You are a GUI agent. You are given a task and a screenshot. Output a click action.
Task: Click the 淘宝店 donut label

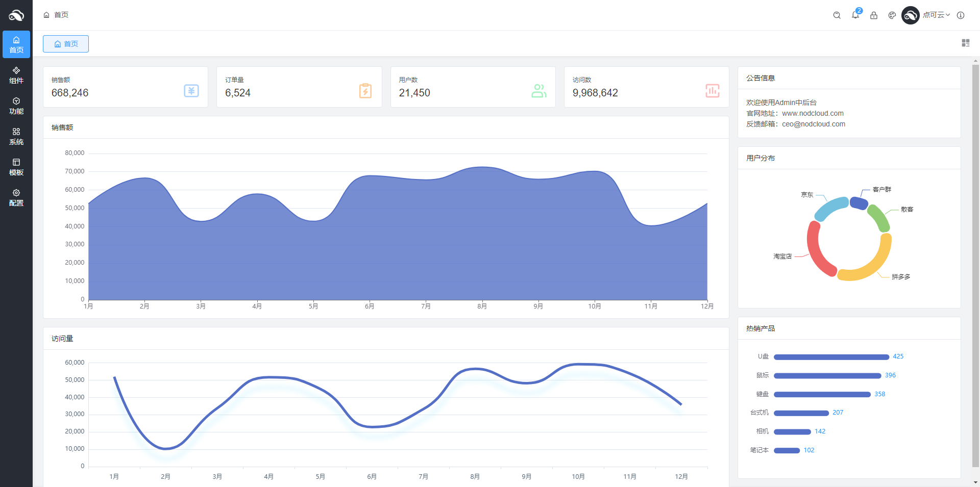click(782, 257)
